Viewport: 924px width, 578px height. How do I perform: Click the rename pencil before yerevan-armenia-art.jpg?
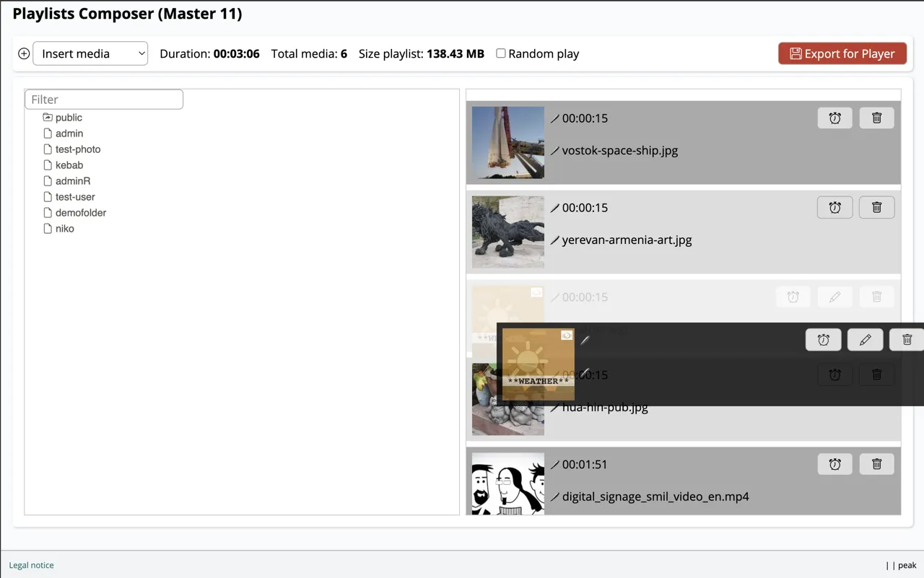pyautogui.click(x=555, y=240)
